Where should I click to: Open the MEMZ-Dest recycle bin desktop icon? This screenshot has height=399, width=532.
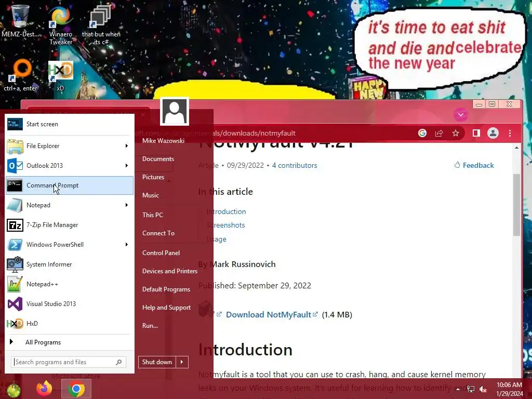[x=20, y=20]
